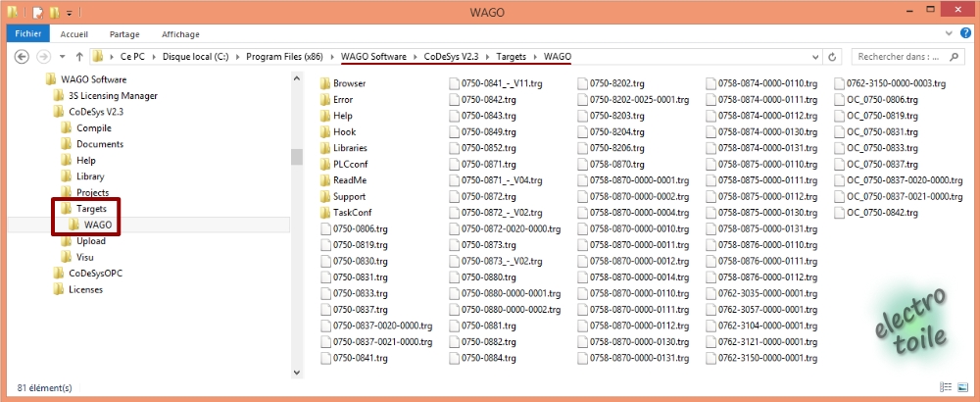The height and width of the screenshot is (402, 980).
Task: Click the Forward navigation arrow
Action: [x=43, y=57]
